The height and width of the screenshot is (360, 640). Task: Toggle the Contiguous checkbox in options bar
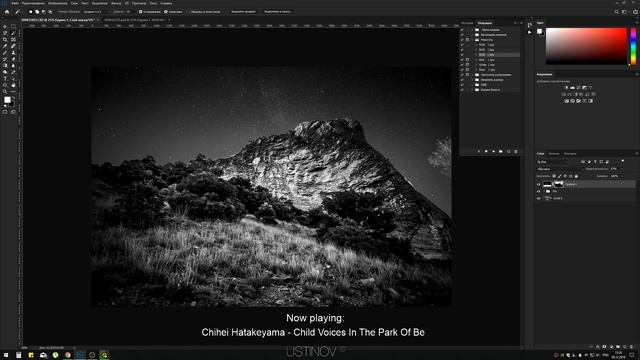(x=166, y=12)
